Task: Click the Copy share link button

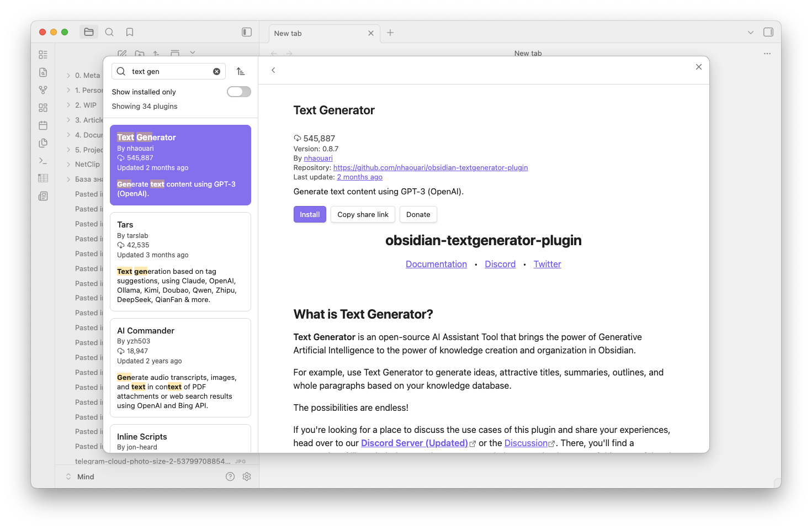Action: tap(363, 214)
